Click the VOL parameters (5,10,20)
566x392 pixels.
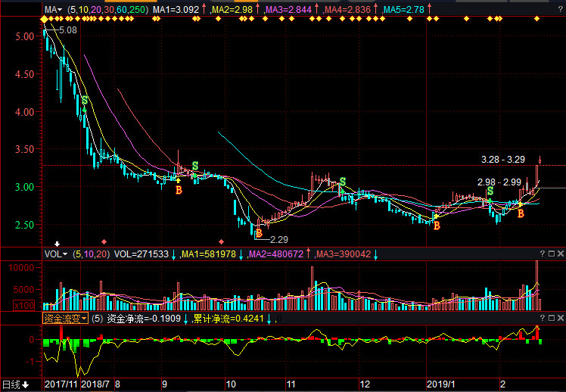pyautogui.click(x=90, y=254)
